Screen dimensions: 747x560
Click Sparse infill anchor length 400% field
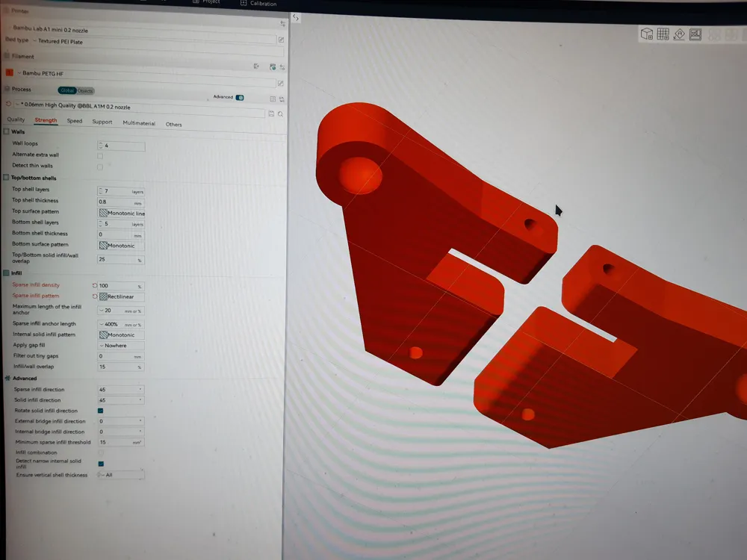[x=121, y=324]
